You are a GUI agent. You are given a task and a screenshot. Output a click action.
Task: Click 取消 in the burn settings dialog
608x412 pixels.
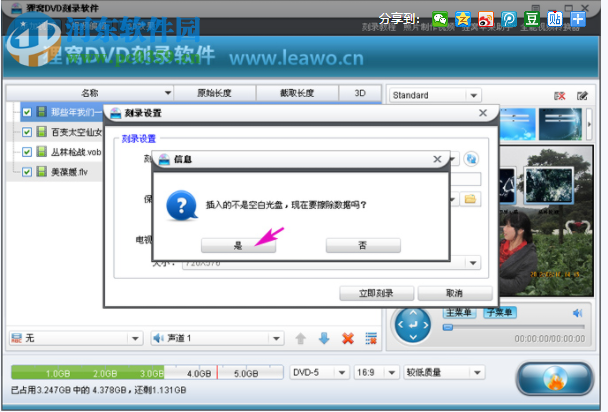tap(455, 293)
